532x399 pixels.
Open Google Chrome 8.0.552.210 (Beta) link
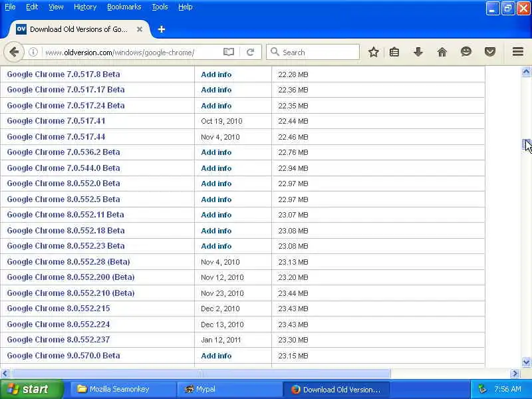pos(70,293)
